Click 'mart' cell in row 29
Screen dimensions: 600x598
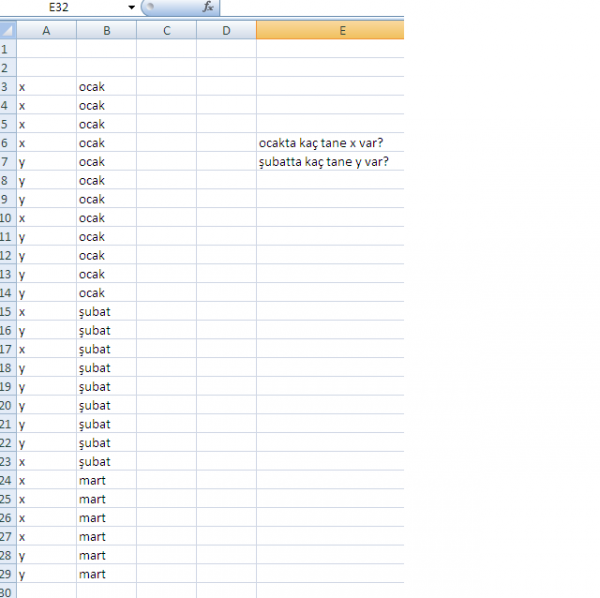tap(106, 574)
